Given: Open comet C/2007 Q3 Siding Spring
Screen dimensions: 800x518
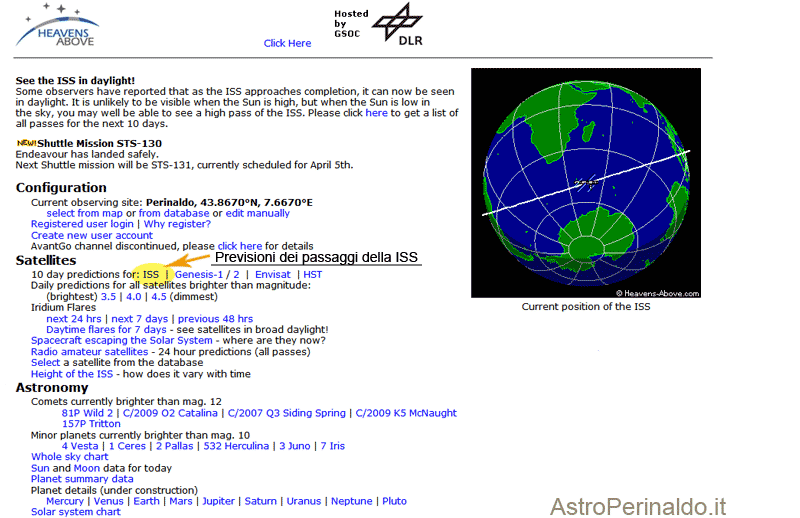Looking at the screenshot, I should tap(287, 413).
